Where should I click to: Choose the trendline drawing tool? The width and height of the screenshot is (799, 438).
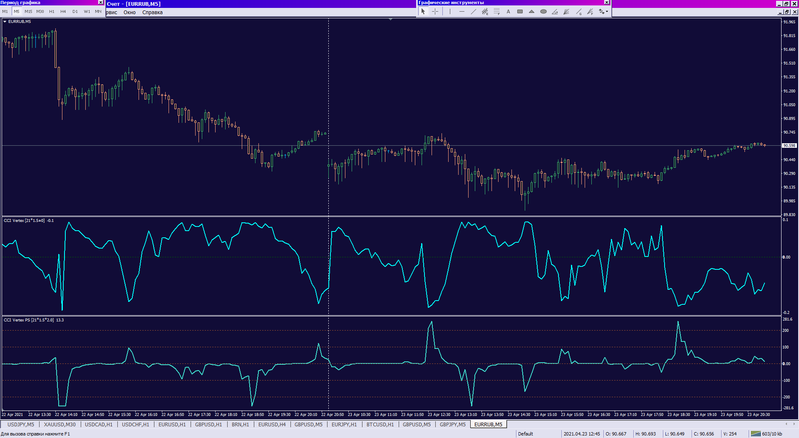(x=473, y=11)
